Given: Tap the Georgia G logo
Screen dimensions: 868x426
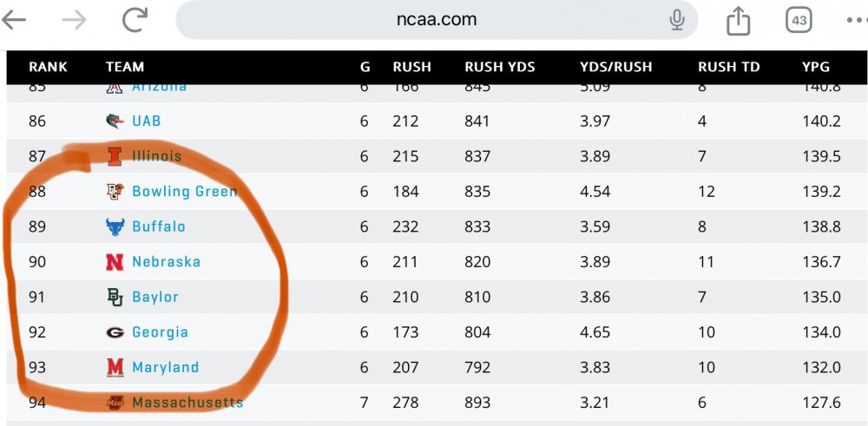Looking at the screenshot, I should [x=115, y=331].
